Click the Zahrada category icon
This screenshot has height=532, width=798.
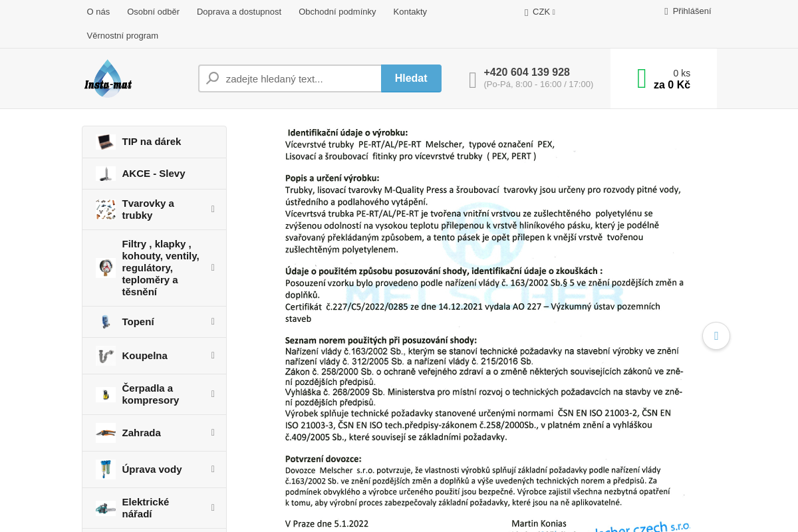pyautogui.click(x=105, y=433)
